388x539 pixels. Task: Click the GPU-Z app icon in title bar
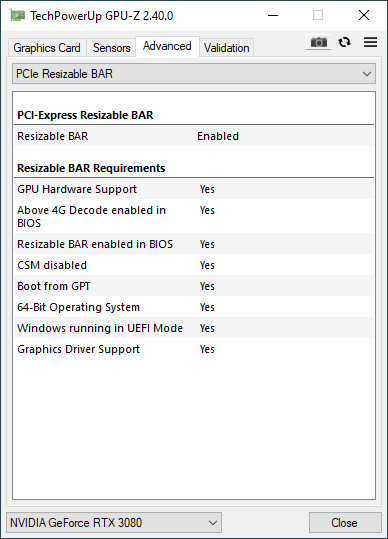click(17, 15)
